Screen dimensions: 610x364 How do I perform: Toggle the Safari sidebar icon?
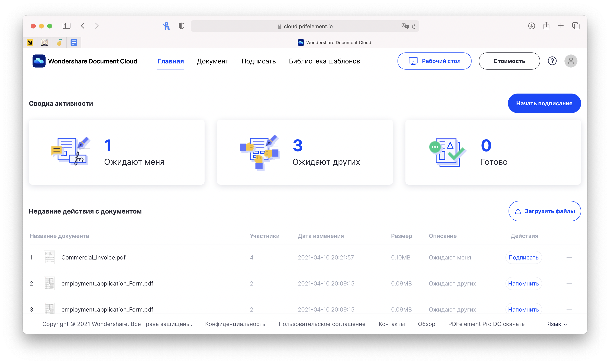[66, 26]
